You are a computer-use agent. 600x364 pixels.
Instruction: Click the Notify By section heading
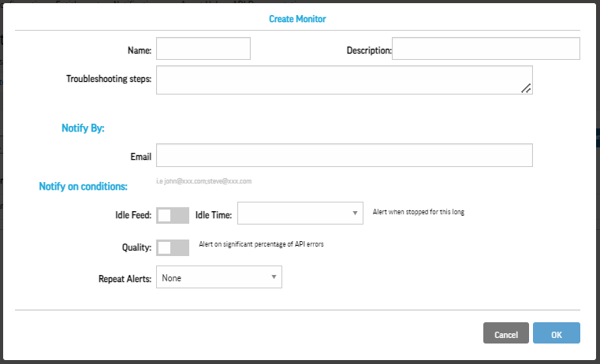click(83, 128)
